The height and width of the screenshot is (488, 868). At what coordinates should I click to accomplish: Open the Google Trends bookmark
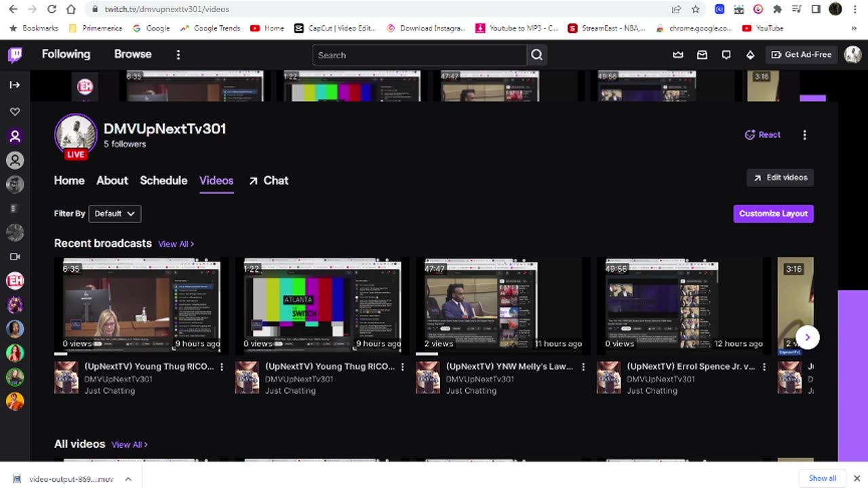[210, 28]
